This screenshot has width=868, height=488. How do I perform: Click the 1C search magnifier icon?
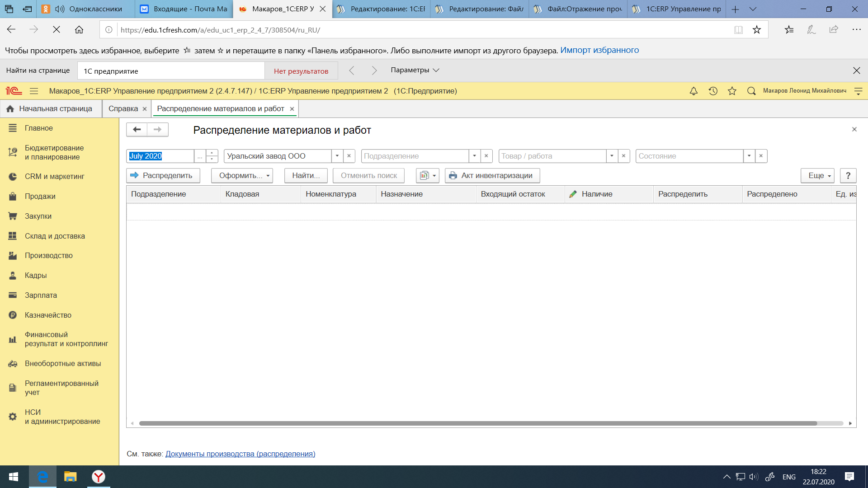(x=751, y=91)
